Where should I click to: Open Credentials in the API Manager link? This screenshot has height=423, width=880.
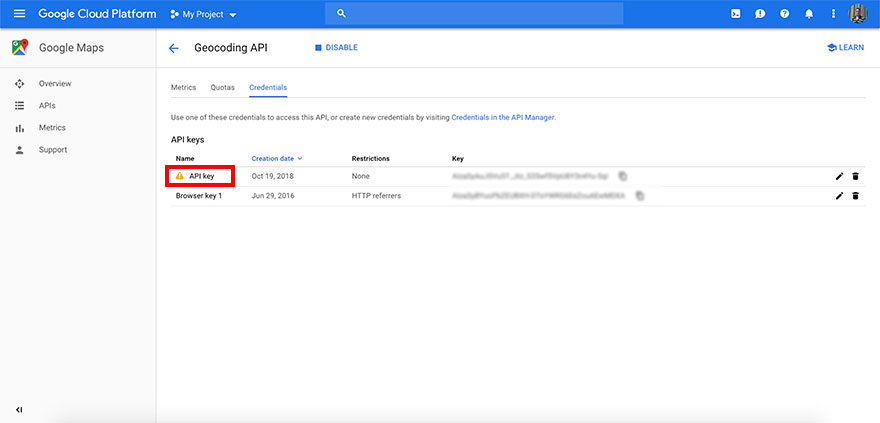pos(502,117)
